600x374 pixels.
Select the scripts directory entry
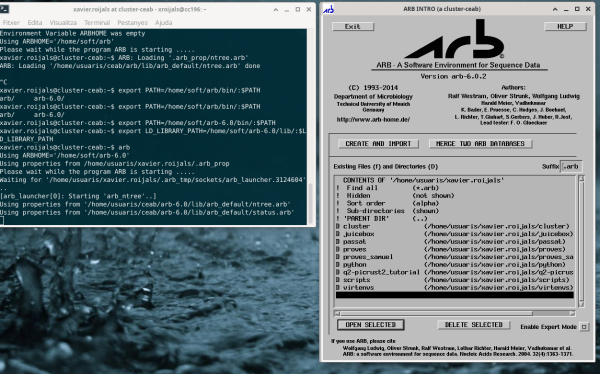coord(455,280)
